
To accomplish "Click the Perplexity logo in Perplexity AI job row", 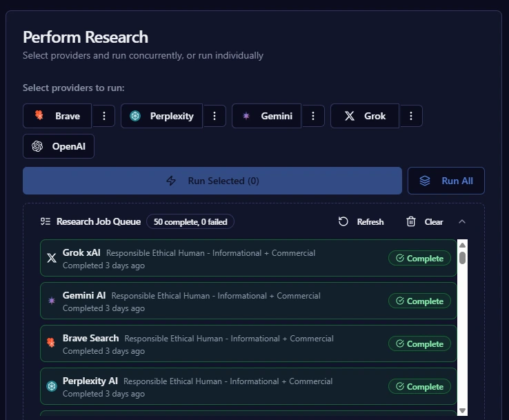I will pyautogui.click(x=52, y=386).
